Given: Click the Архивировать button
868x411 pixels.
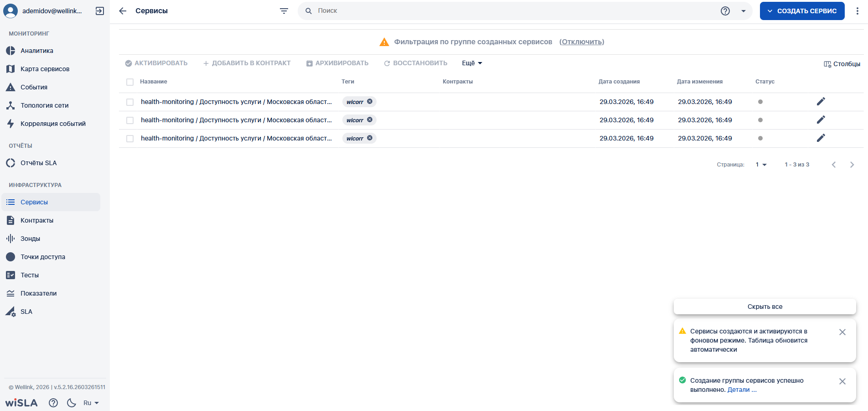Looking at the screenshot, I should 337,63.
